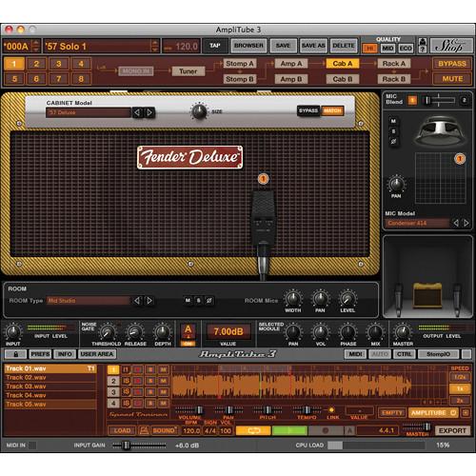Click the room preview thumbnail with amp

[x=427, y=276]
